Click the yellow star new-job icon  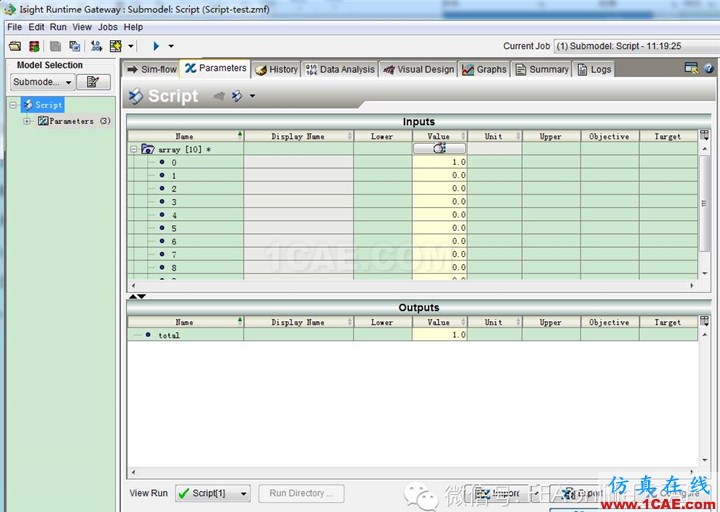(x=116, y=46)
